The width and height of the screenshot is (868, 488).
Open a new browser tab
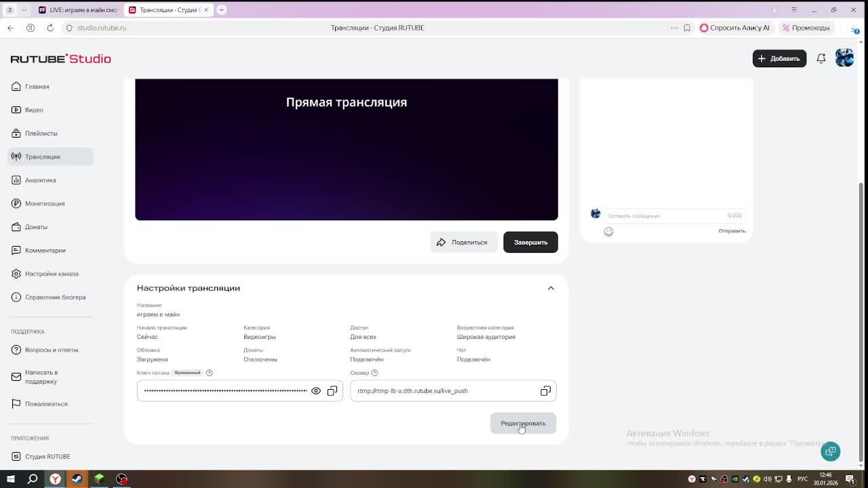222,10
